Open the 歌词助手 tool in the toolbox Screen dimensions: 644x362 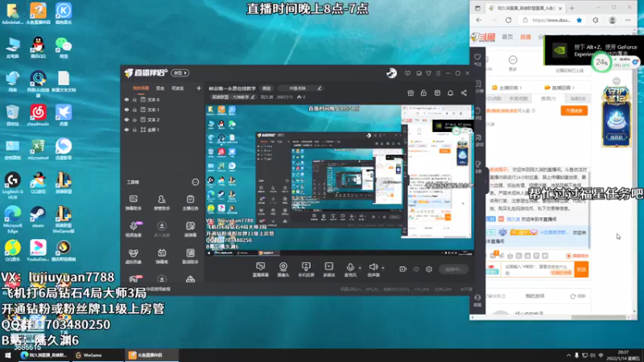coord(190,256)
